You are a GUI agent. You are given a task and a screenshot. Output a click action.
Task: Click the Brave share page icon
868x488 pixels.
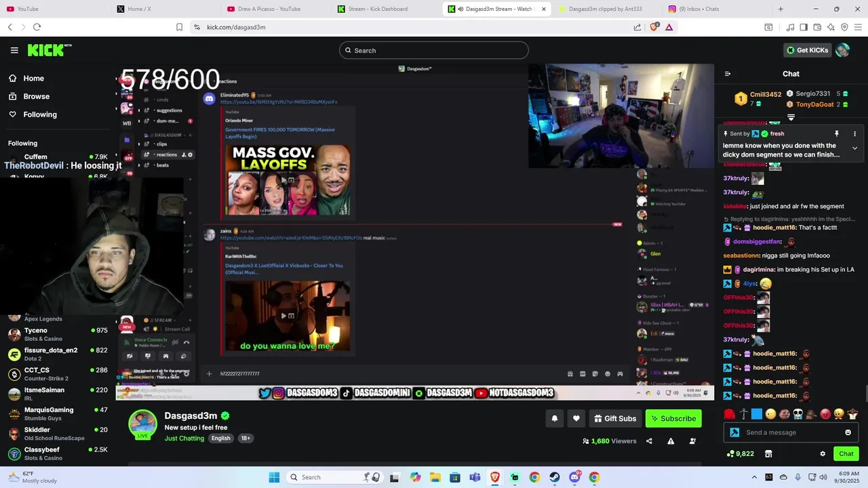click(x=637, y=27)
